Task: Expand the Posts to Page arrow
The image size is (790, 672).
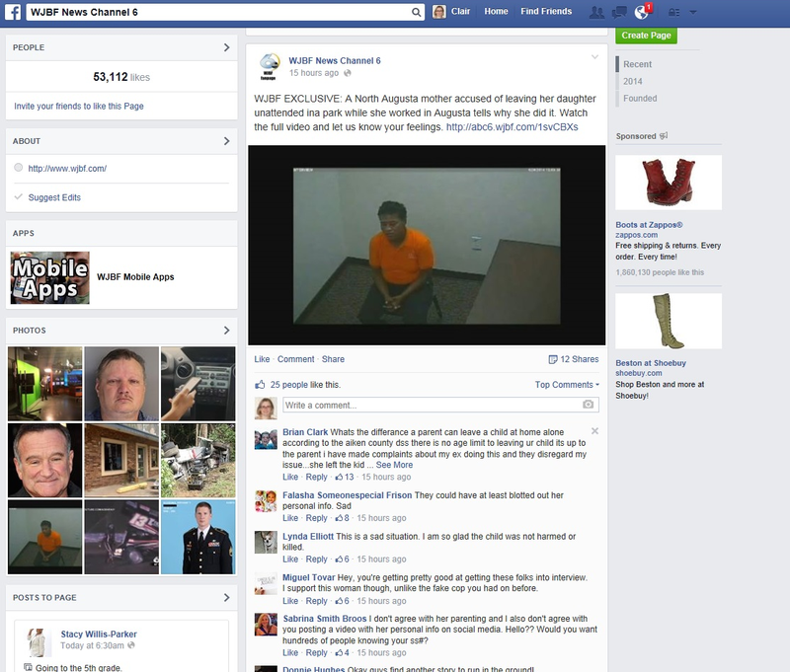Action: pyautogui.click(x=227, y=598)
